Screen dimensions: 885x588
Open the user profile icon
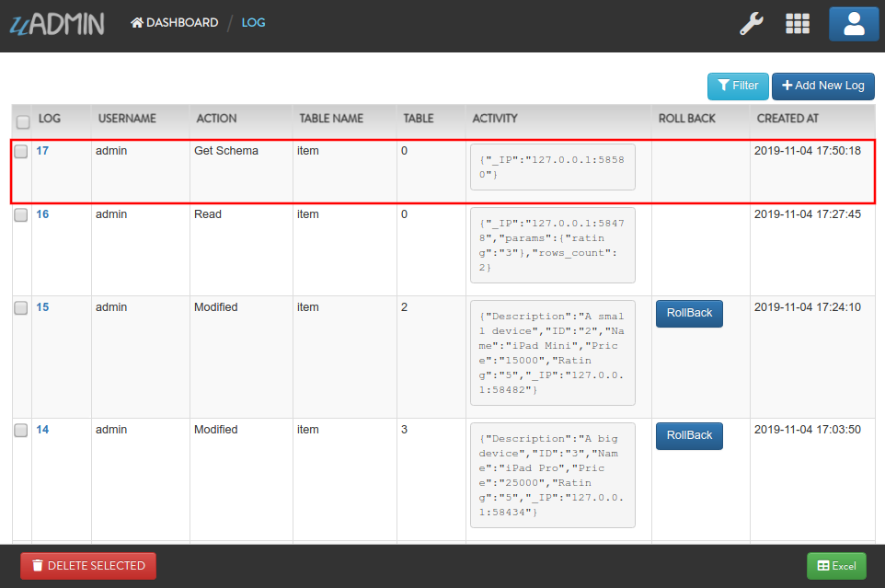[854, 24]
